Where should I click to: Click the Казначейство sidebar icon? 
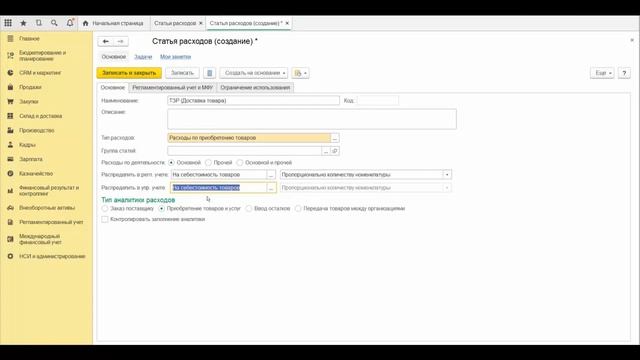(10, 173)
